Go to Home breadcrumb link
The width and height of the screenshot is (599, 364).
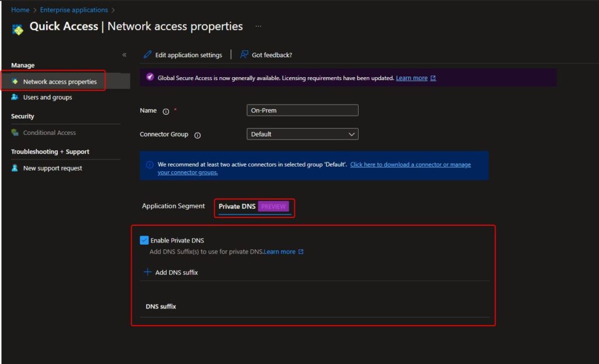20,10
